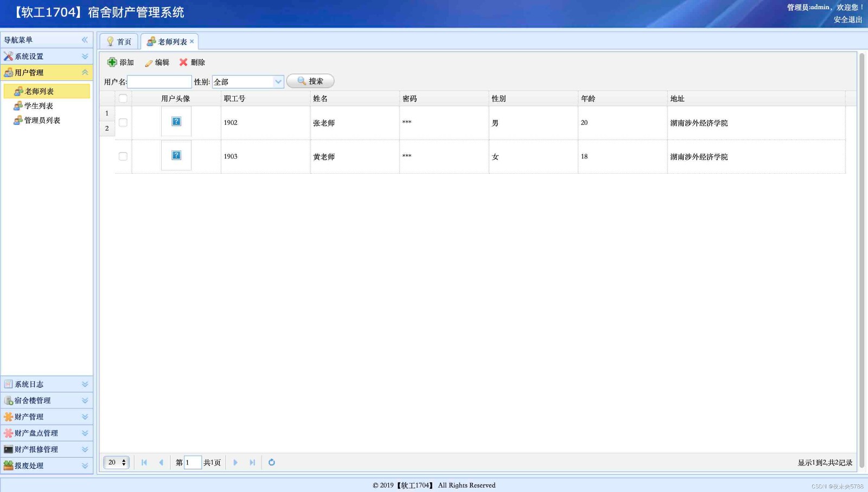Click the 删除 button label
Viewport: 868px width, 492px height.
[198, 62]
